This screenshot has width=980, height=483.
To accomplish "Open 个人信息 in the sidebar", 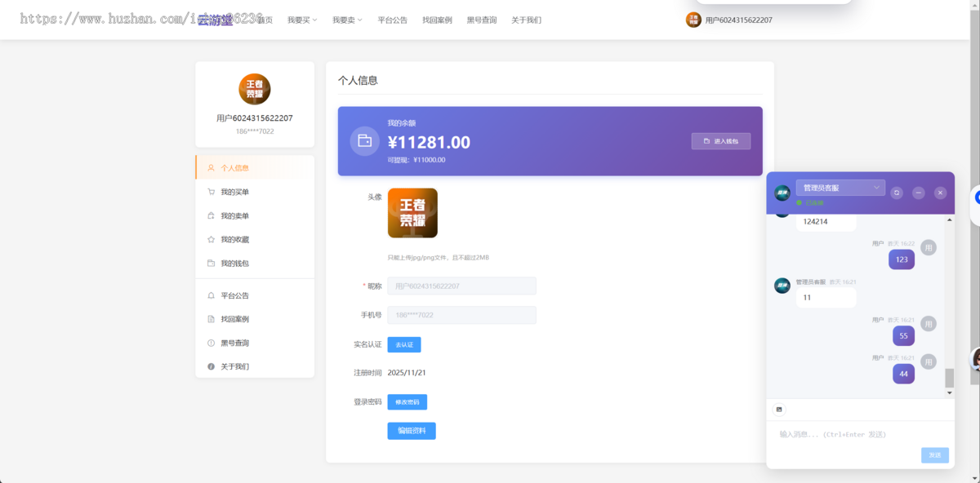I will pyautogui.click(x=255, y=168).
